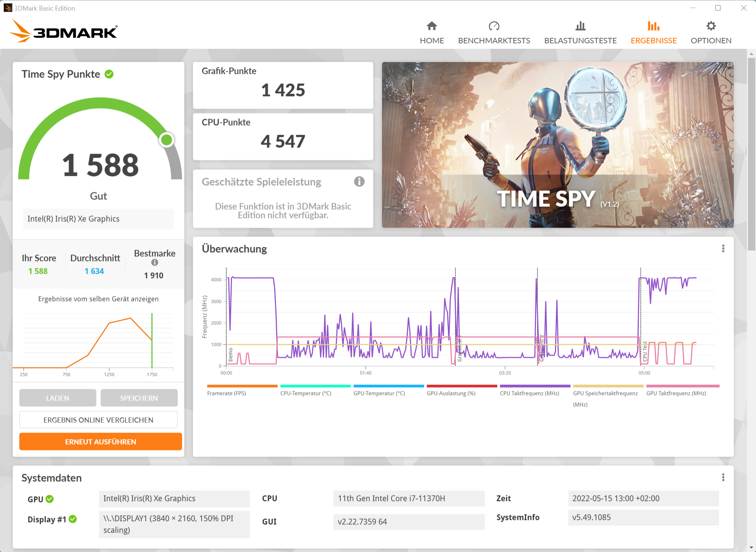Click the green checkmark next to Time Spy Punkte
This screenshot has height=552, width=756.
coord(109,74)
